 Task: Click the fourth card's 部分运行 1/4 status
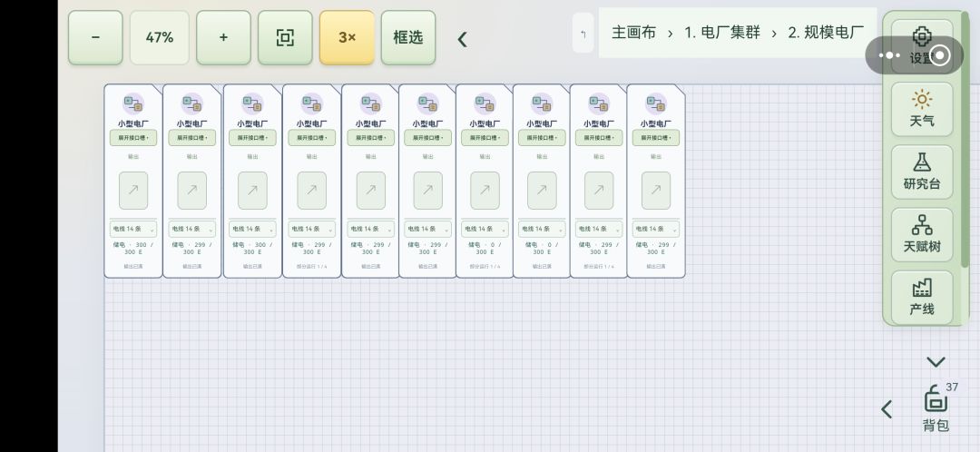click(x=312, y=266)
